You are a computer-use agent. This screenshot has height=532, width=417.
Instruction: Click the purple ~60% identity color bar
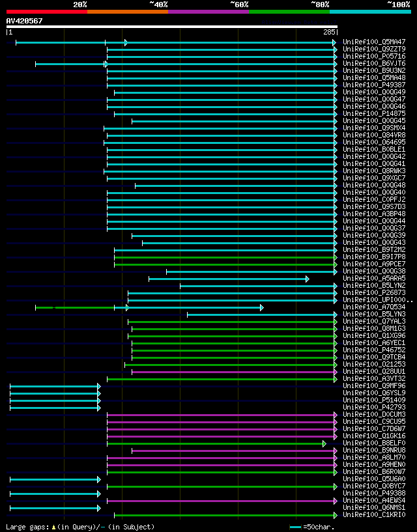208,12
